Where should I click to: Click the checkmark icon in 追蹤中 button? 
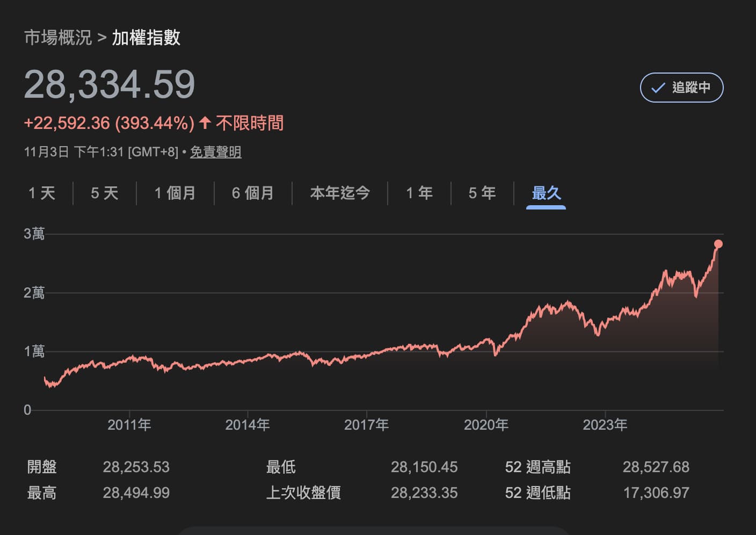(x=658, y=88)
